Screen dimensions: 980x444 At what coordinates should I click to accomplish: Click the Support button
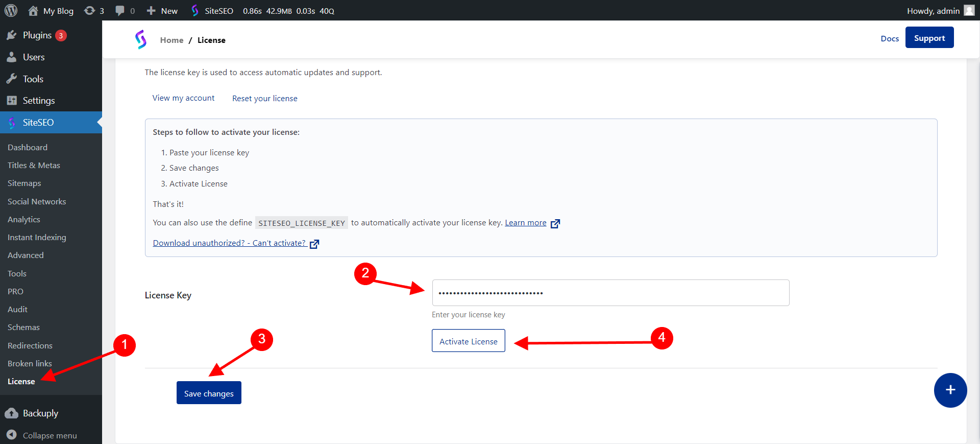click(929, 38)
